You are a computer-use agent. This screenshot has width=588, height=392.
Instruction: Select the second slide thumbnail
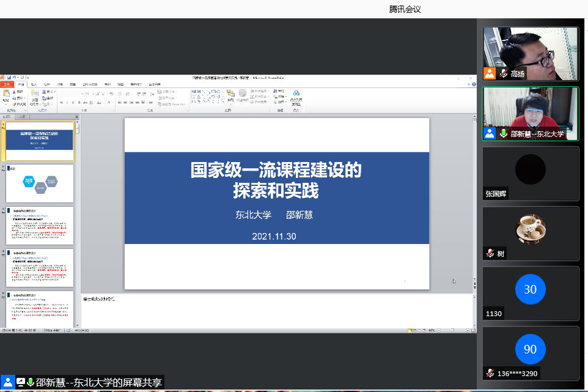[40, 183]
